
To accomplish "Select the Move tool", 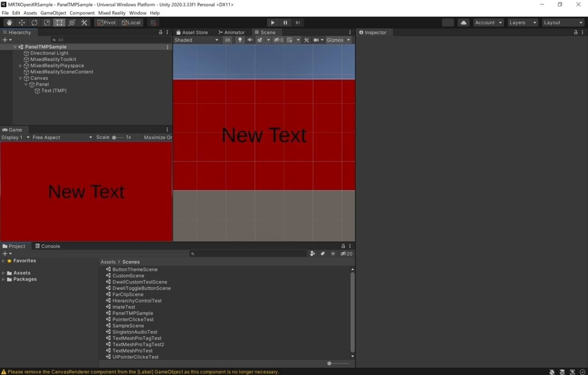I will click(x=22, y=22).
